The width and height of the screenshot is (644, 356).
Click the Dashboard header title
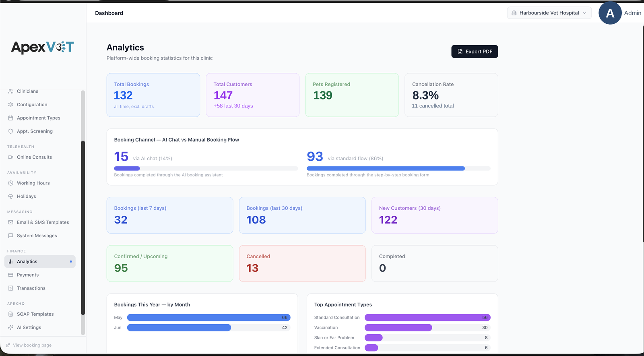109,13
